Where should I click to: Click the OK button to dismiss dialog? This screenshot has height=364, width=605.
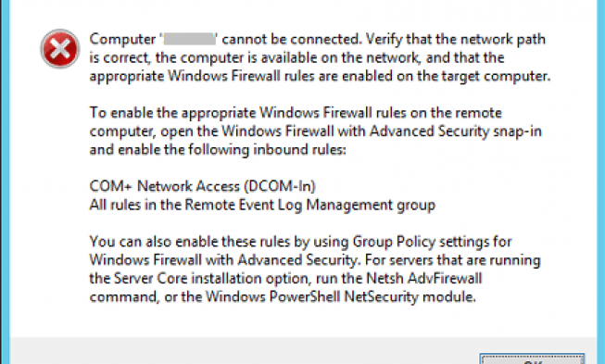[x=532, y=359]
